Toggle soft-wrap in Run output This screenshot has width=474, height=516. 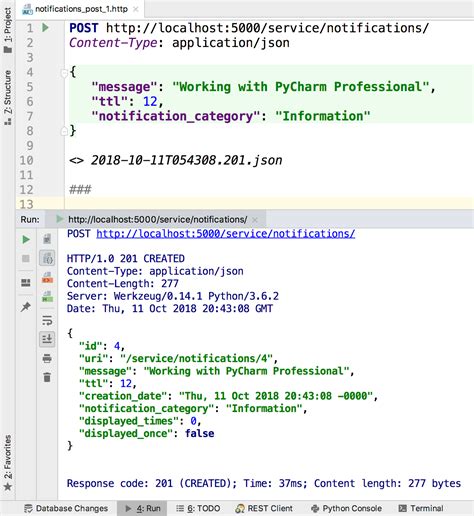pyautogui.click(x=47, y=320)
